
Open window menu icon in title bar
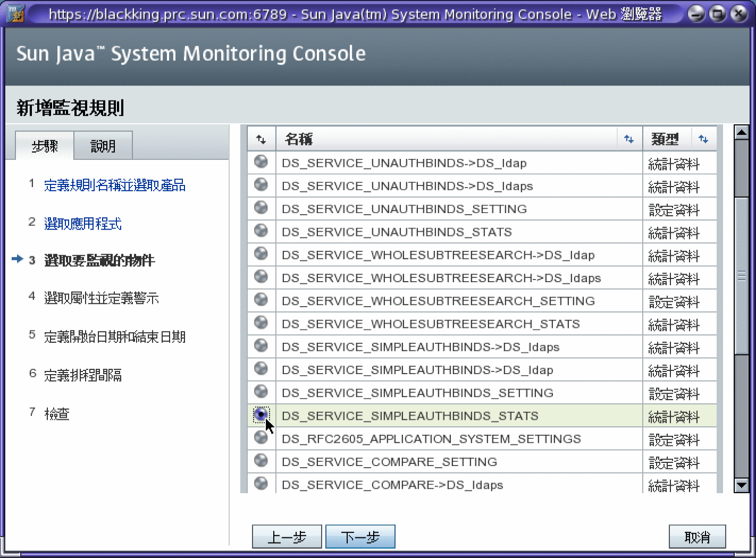click(x=16, y=13)
